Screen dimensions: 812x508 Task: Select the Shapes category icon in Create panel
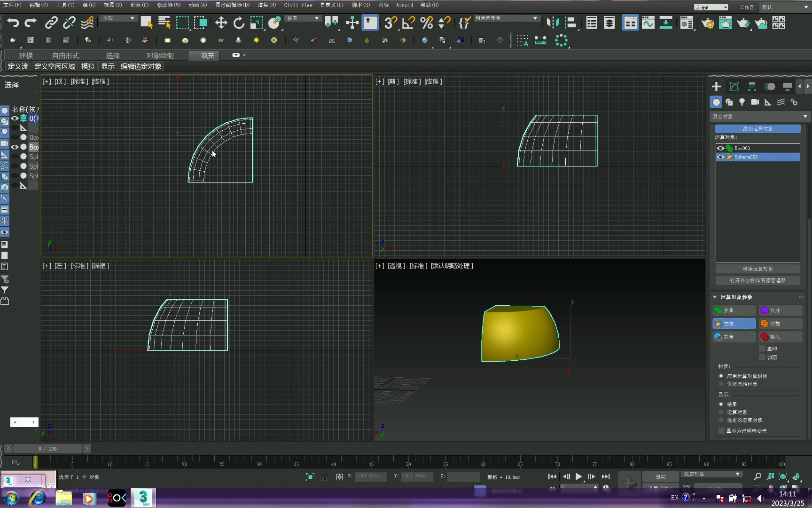pyautogui.click(x=729, y=102)
